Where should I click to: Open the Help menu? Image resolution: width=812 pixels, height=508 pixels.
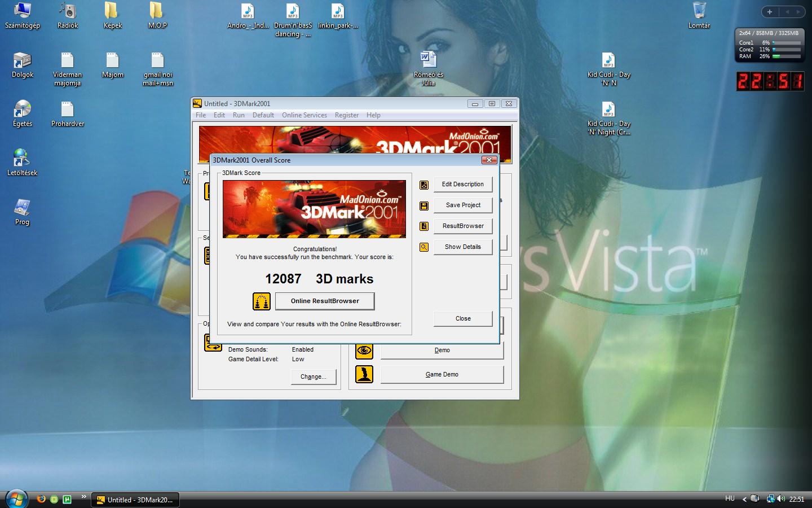click(373, 115)
